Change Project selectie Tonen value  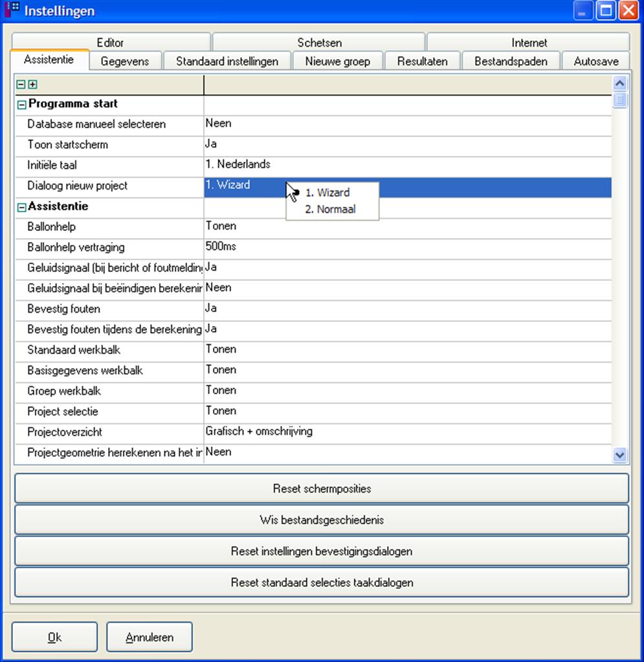tap(408, 413)
